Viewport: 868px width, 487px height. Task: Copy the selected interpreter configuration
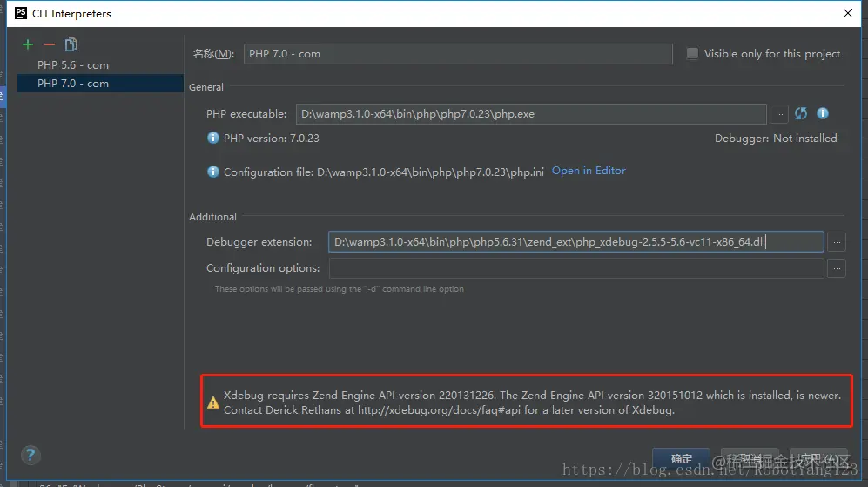tap(71, 44)
